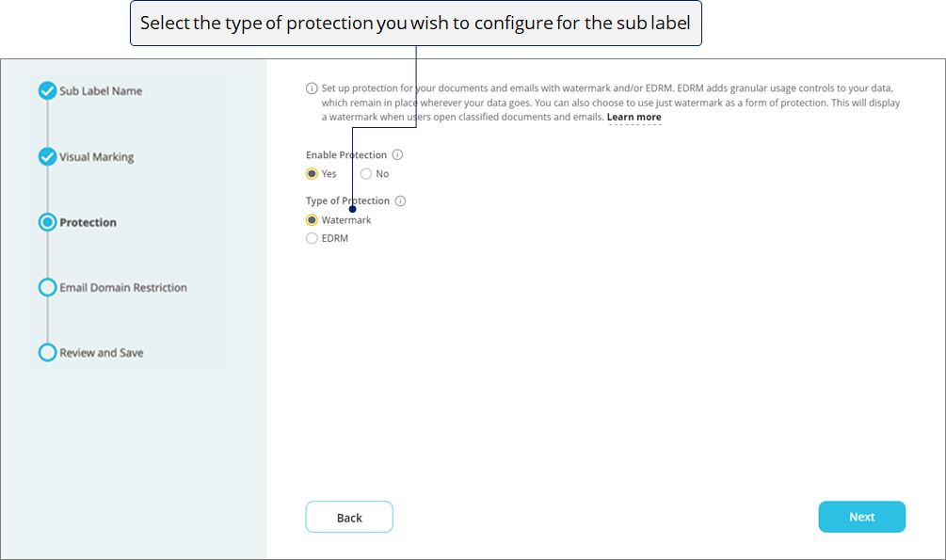Open the Review and Save step
The width and height of the screenshot is (946, 560).
pyautogui.click(x=102, y=353)
